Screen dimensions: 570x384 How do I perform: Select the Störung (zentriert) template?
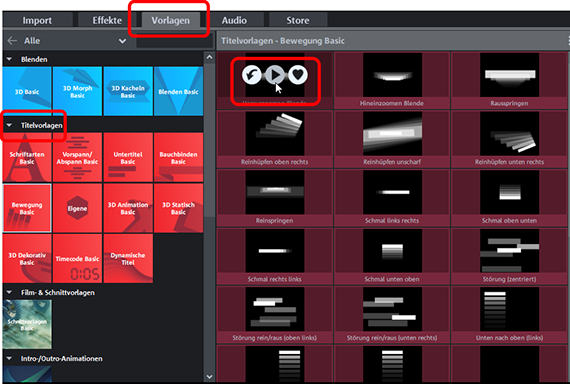coord(509,256)
